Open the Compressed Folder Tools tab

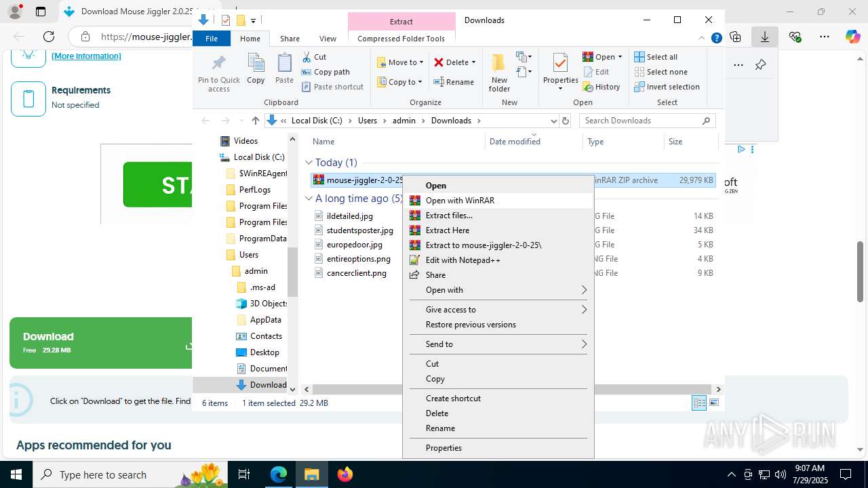pyautogui.click(x=401, y=39)
